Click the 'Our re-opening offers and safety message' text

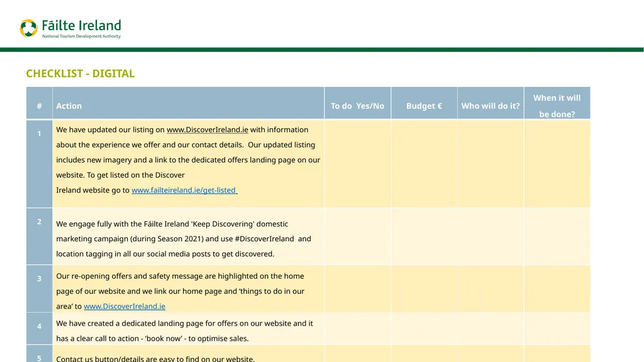point(180,291)
